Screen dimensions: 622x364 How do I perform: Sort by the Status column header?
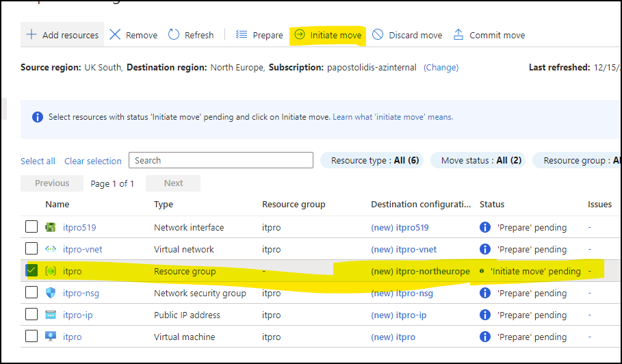point(491,204)
